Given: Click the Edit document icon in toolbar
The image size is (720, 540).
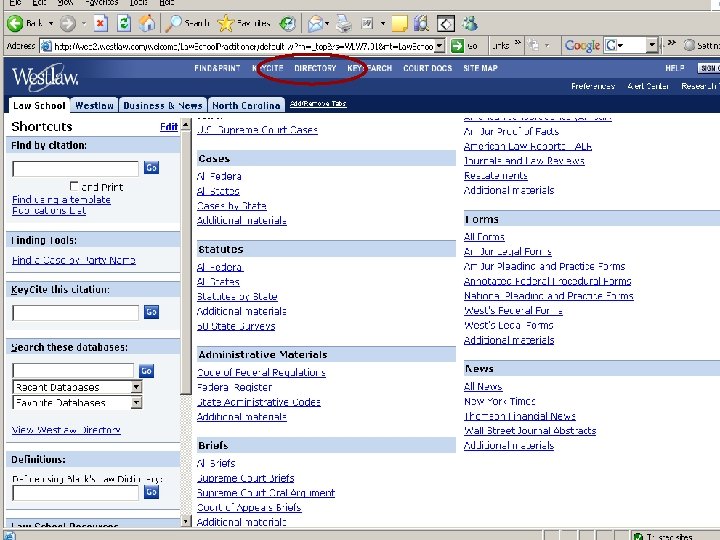Looking at the screenshot, I should [367, 23].
